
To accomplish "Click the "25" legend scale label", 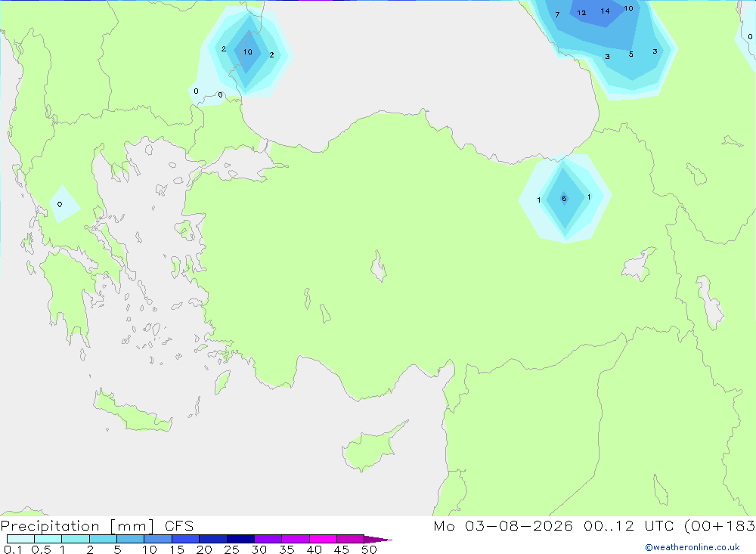I will click(x=232, y=549).
